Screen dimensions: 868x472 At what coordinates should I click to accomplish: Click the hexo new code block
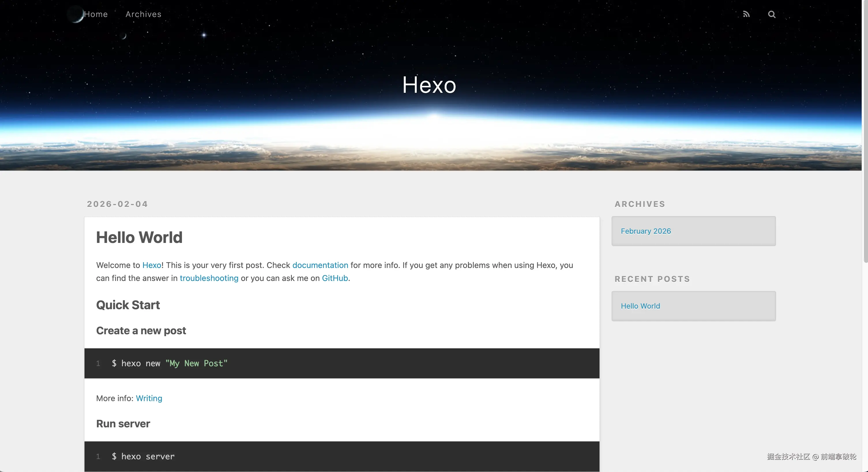341,363
